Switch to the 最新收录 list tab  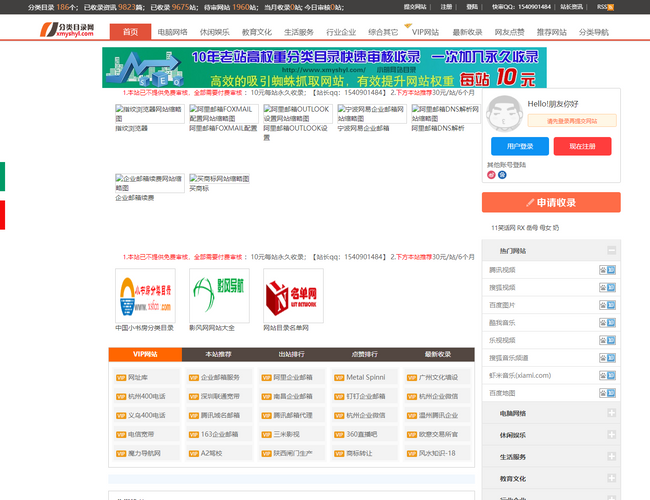point(437,354)
